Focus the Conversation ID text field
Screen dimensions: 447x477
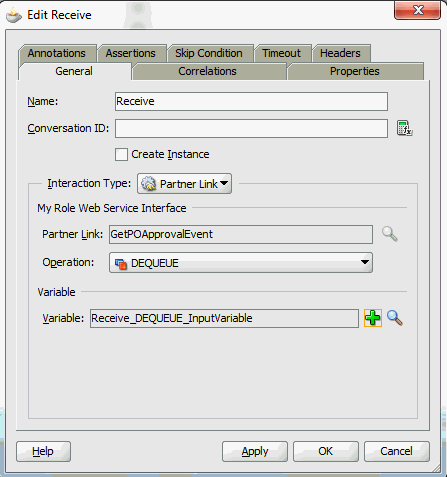251,128
